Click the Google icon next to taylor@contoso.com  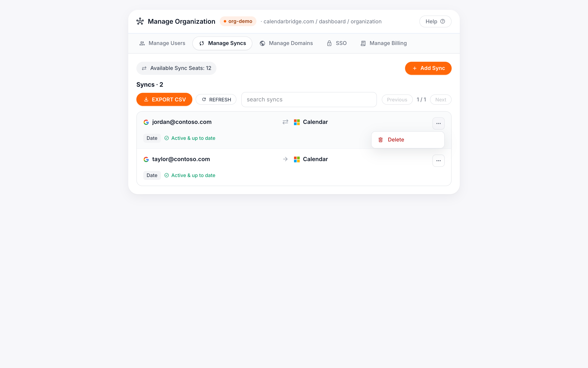[x=146, y=159]
